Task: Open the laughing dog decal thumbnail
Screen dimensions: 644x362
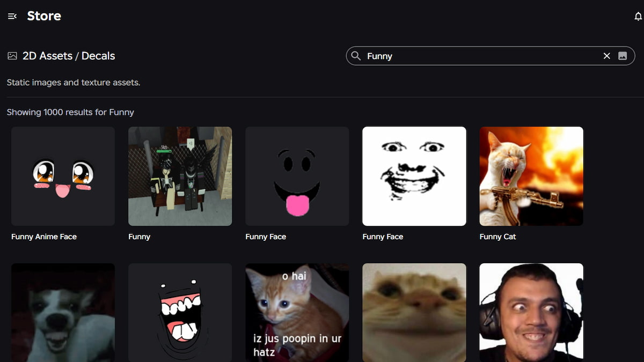Action: point(63,312)
